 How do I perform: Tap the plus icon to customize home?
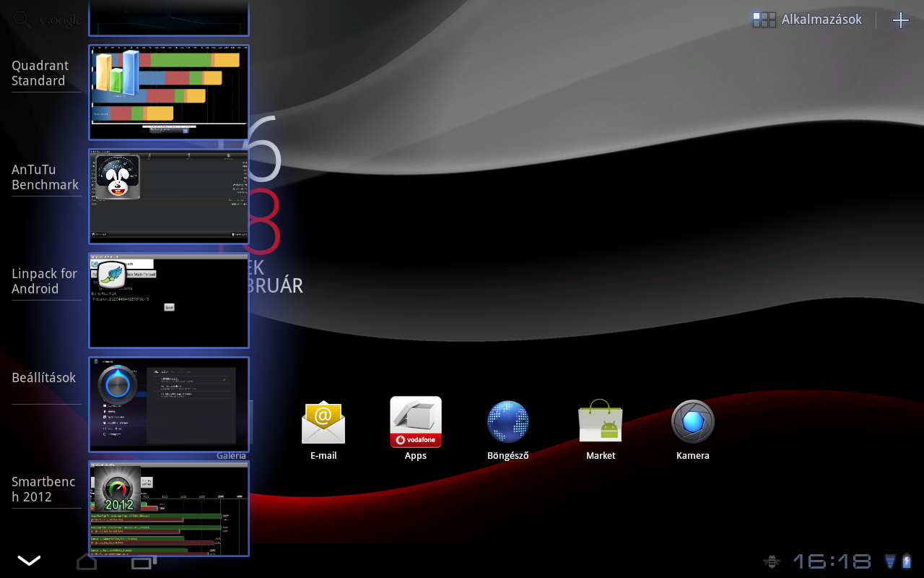tap(901, 20)
